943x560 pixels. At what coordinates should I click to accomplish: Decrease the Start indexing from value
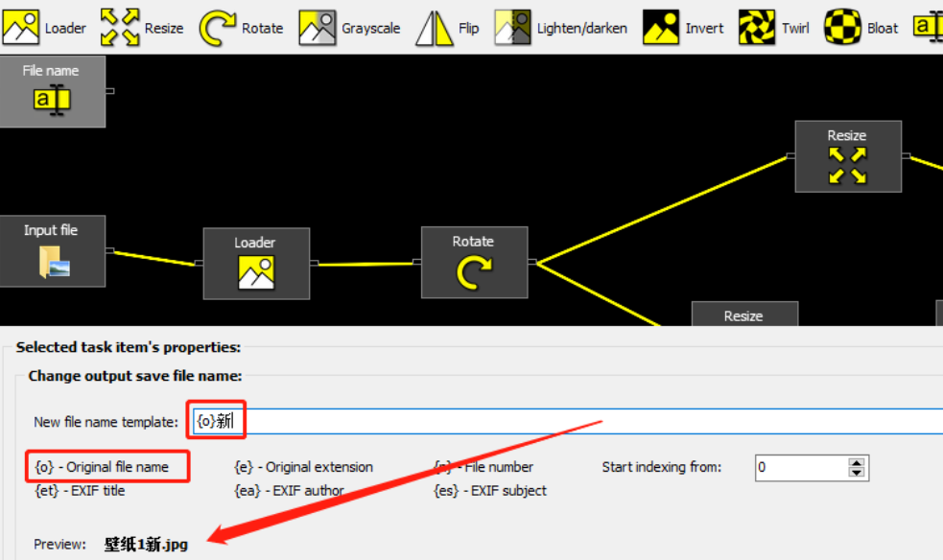857,473
